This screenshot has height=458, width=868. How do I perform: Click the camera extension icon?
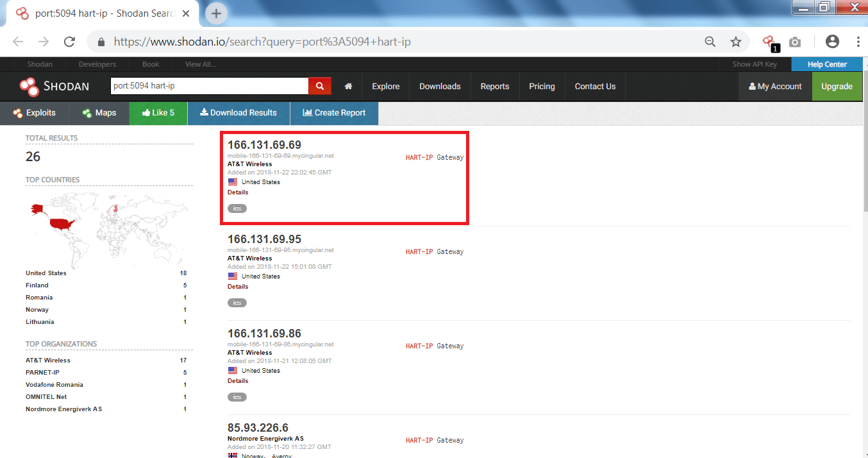(x=795, y=42)
